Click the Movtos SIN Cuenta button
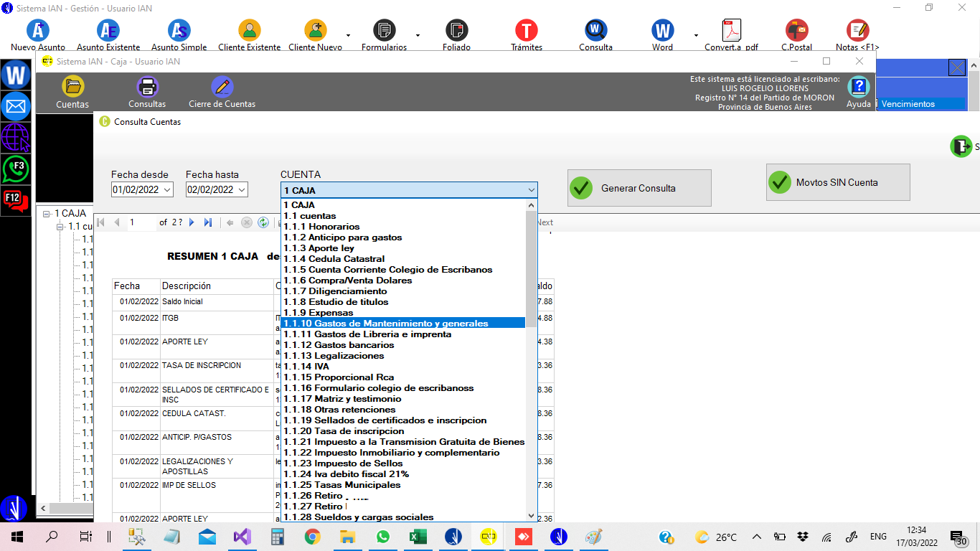 (837, 182)
